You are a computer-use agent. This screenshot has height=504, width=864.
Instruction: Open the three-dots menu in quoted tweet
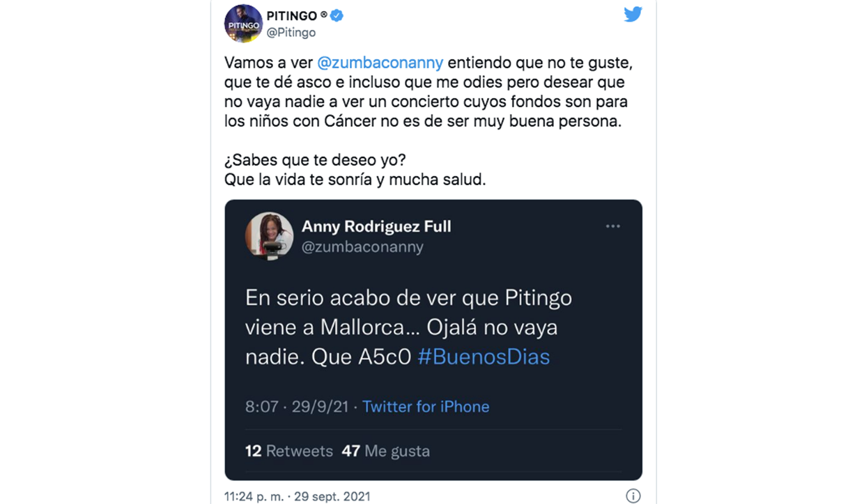click(612, 226)
